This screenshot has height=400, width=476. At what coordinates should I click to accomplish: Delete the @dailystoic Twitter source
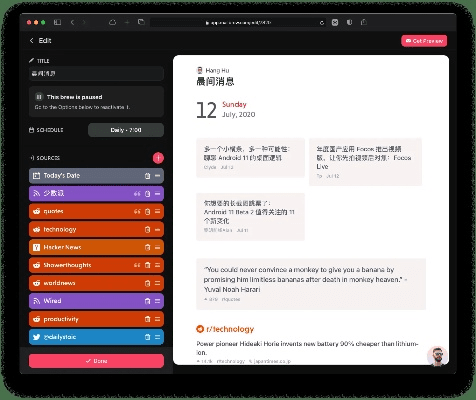(147, 337)
